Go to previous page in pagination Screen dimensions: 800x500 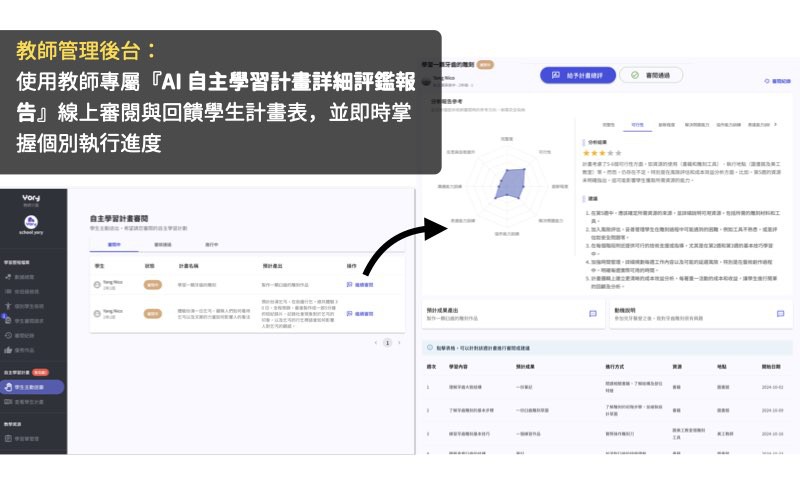pyautogui.click(x=374, y=342)
